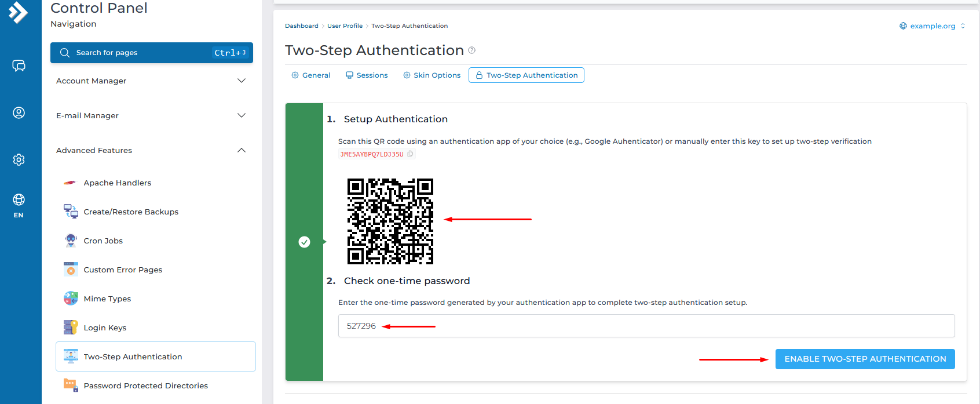Click the green step checkmark icon

[x=304, y=242]
